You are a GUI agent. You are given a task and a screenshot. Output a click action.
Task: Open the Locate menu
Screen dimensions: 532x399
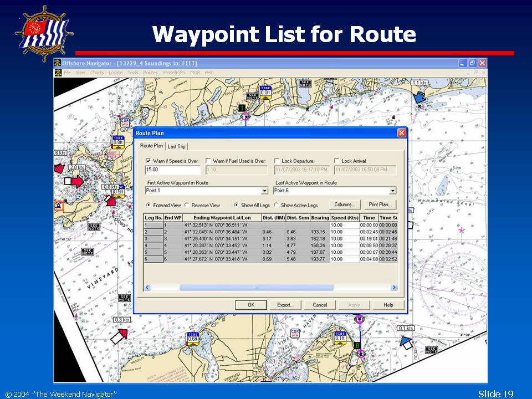115,73
